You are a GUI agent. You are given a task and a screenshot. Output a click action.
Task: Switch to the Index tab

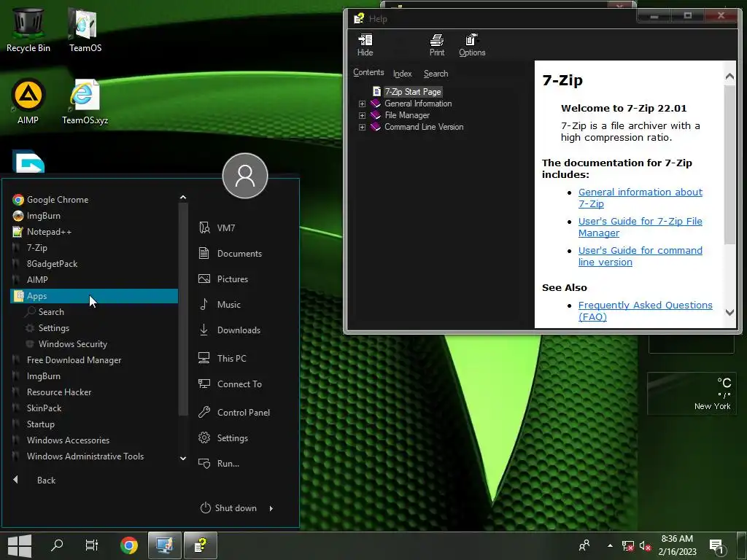click(x=402, y=74)
